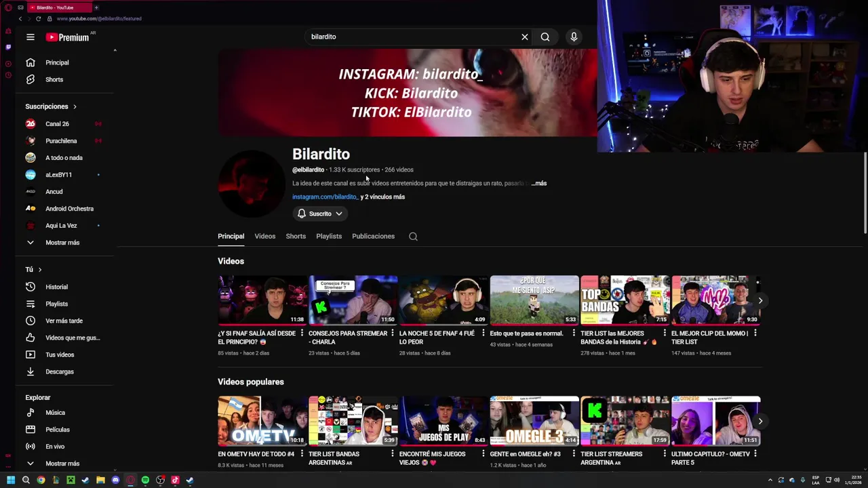Open Twitch panel in Opera sidebar
This screenshot has width=868, height=488.
7,47
